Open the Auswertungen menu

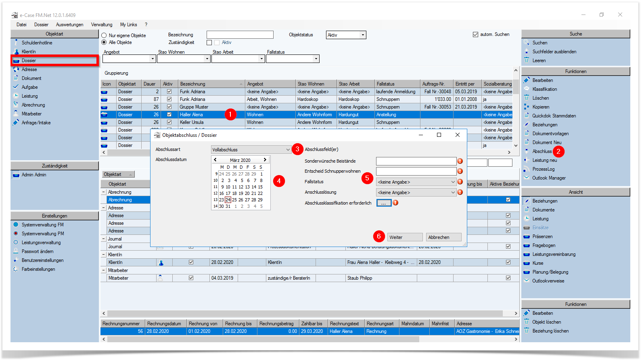[69, 25]
